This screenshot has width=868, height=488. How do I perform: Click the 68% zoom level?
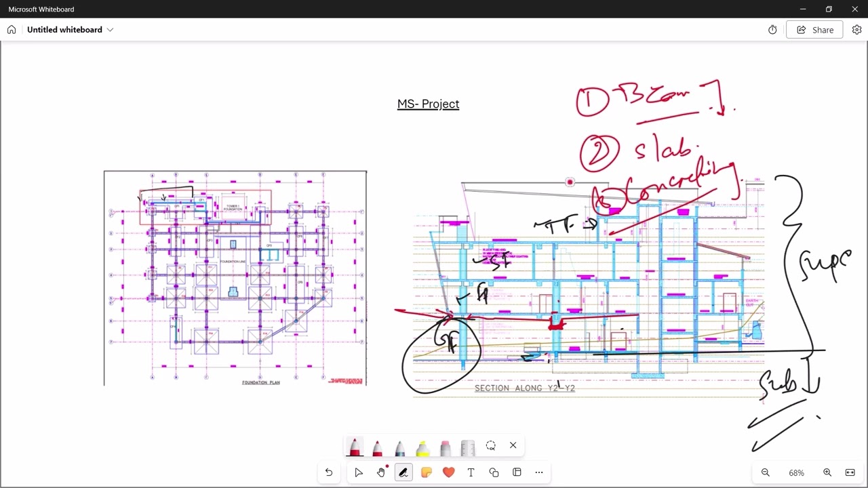[796, 473]
